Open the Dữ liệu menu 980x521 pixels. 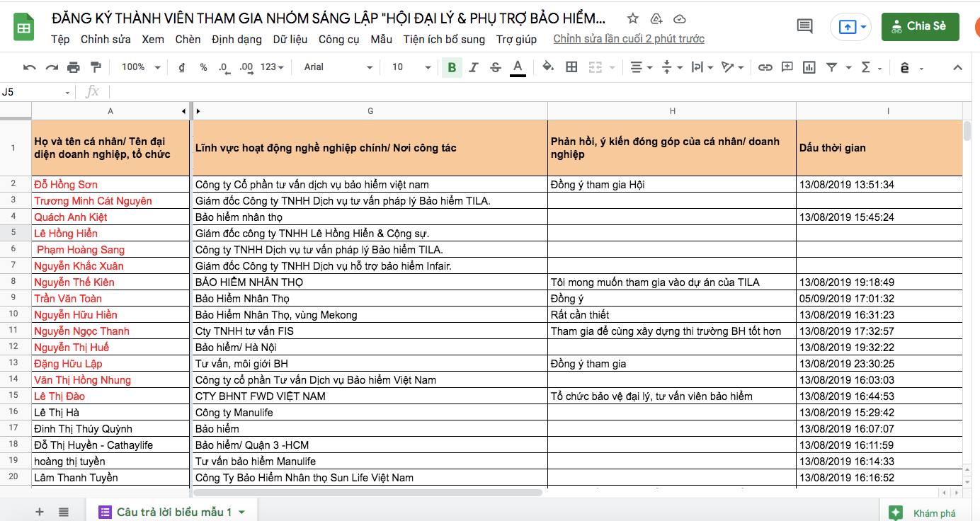coord(290,39)
